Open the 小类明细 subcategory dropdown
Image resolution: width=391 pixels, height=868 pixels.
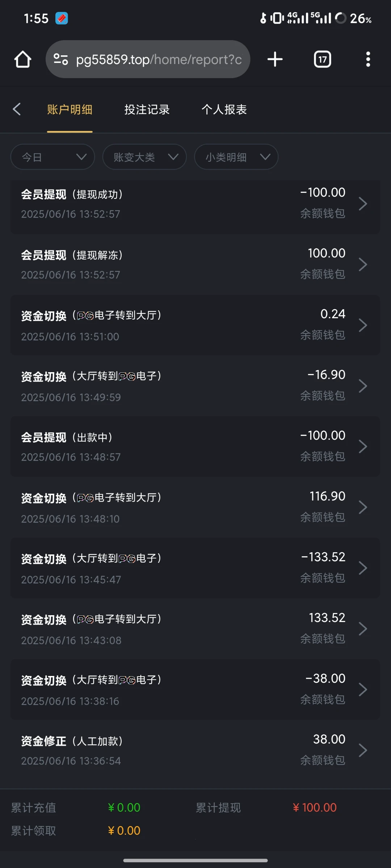coord(236,157)
